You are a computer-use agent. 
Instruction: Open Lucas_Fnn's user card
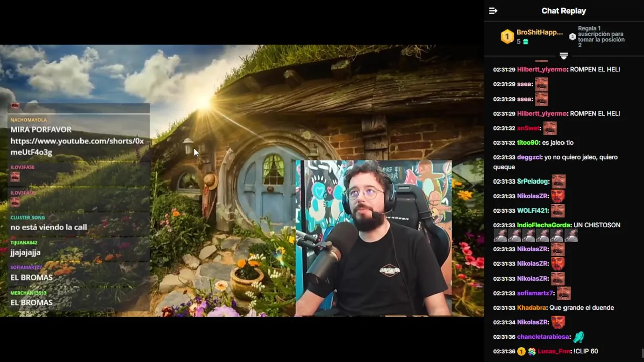[x=554, y=351]
